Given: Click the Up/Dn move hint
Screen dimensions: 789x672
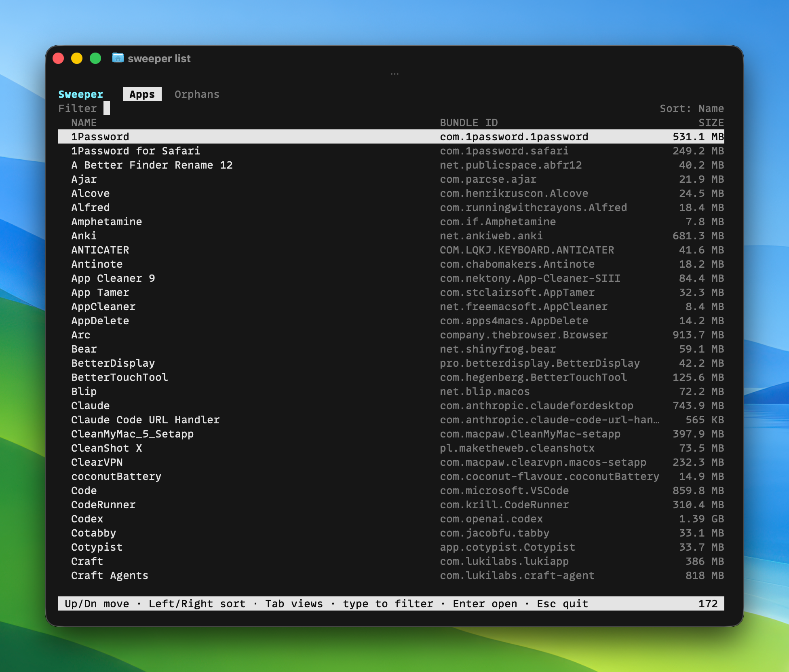Looking at the screenshot, I should tap(97, 604).
